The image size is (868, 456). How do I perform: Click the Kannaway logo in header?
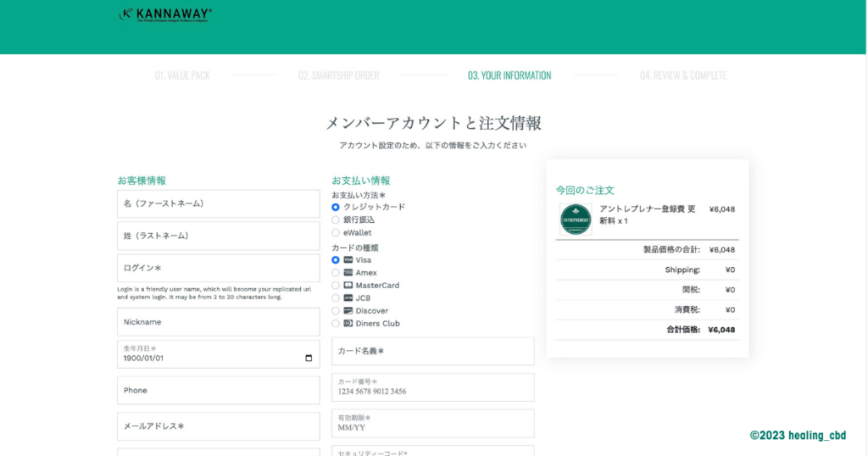pyautogui.click(x=165, y=14)
